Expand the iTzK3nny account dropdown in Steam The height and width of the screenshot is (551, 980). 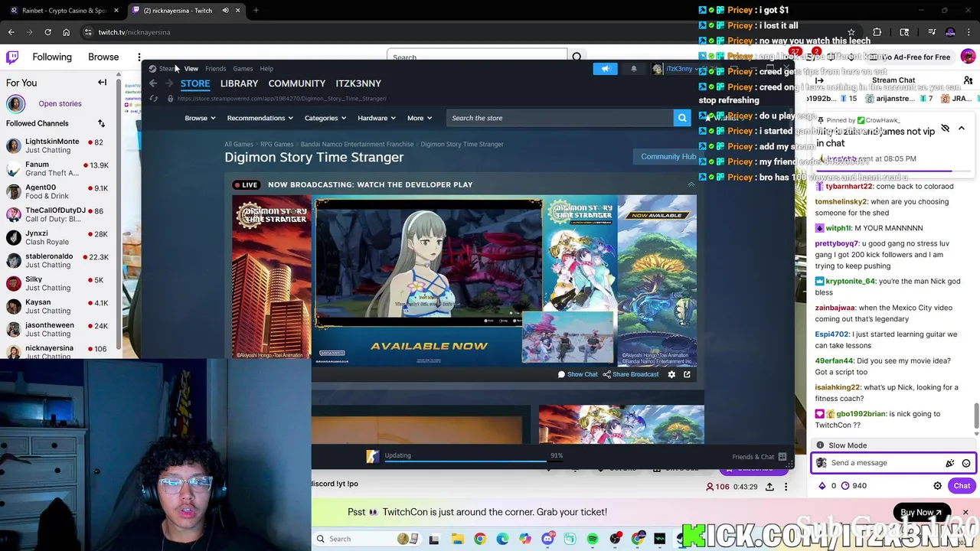coord(674,69)
